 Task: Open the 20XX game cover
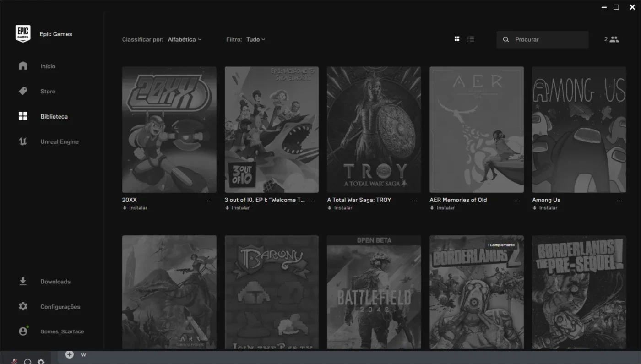click(169, 130)
